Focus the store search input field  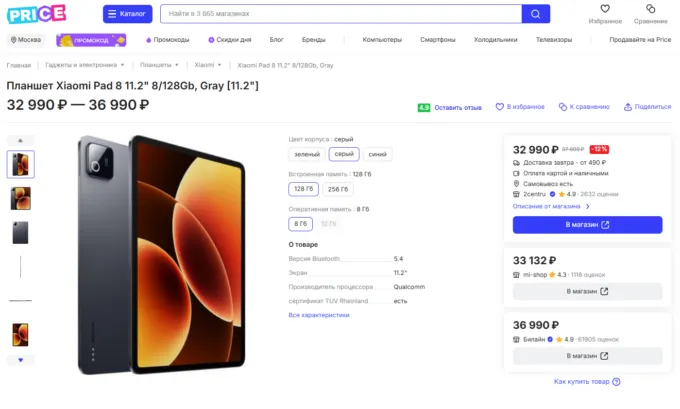(341, 14)
